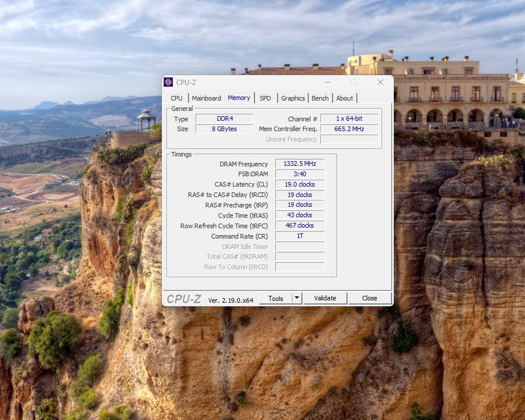Open the Graphics tab
This screenshot has height=420, width=525.
click(x=293, y=98)
